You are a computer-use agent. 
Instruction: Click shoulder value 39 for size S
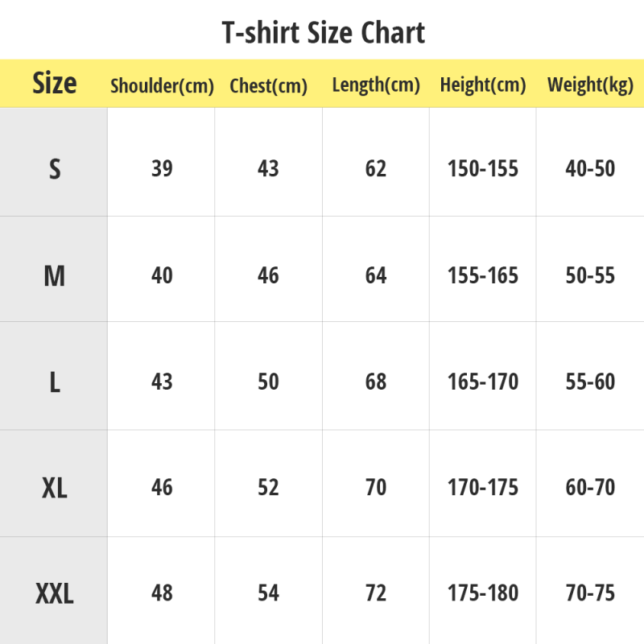tap(162, 169)
